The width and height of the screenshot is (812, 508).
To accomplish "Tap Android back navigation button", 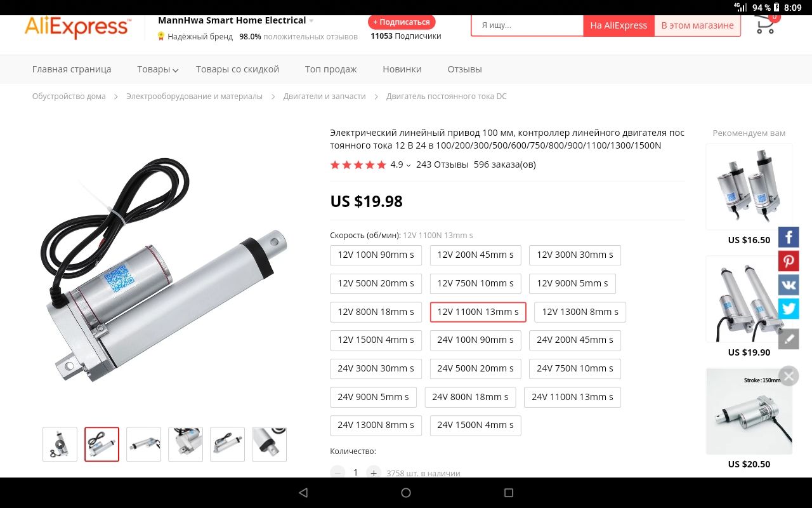I will 303,493.
